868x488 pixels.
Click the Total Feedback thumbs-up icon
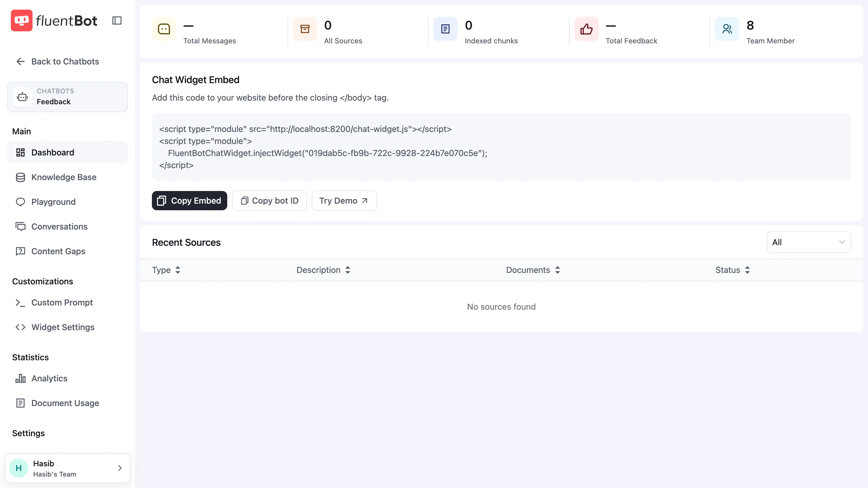coord(586,29)
